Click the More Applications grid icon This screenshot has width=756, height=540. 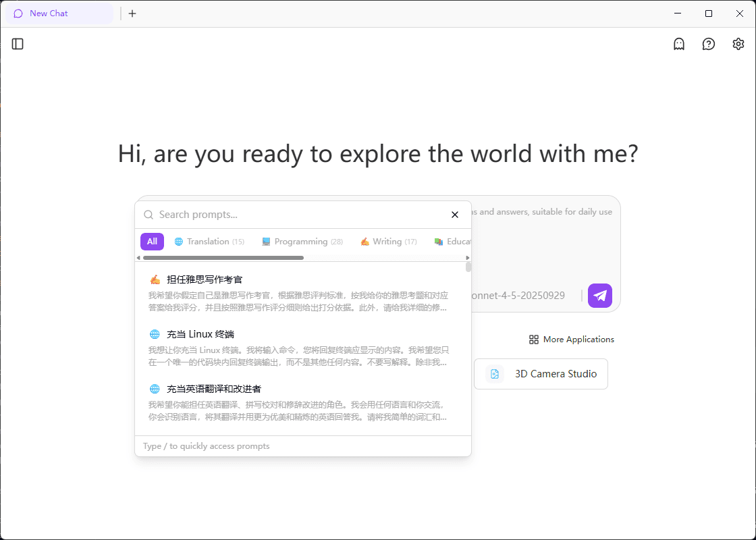534,340
